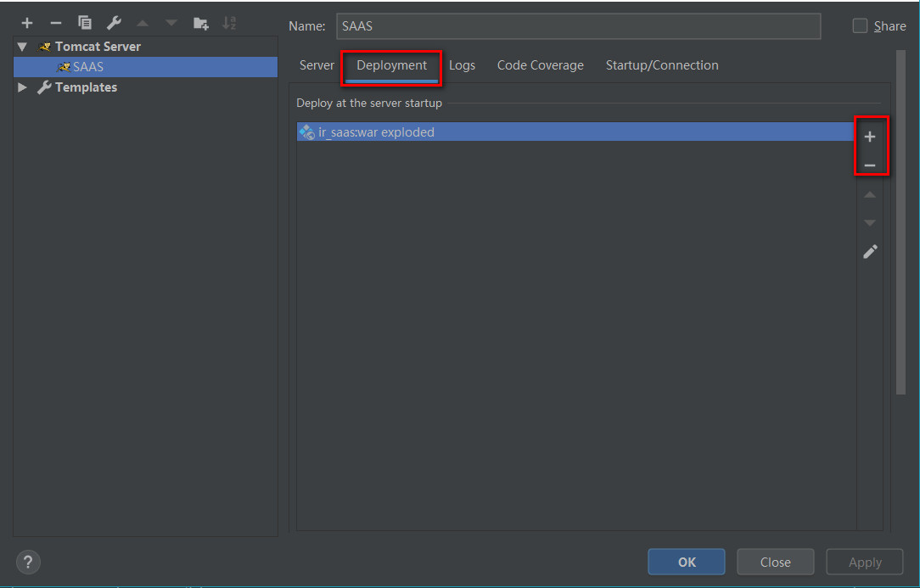Collapse the Tomcat Server tree node
Viewport: 920px width, 588px height.
[21, 46]
